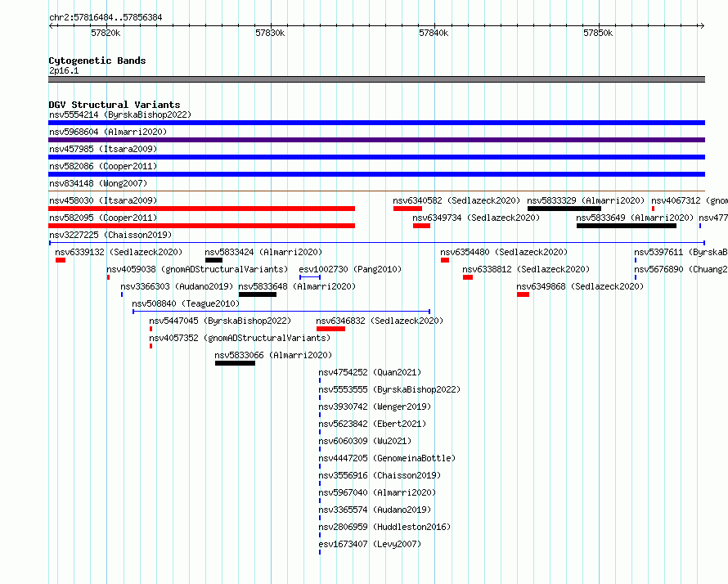The width and height of the screenshot is (728, 584).
Task: Select red feature under nsv6349868 (Sedlazeck2020)
Action: (x=523, y=294)
